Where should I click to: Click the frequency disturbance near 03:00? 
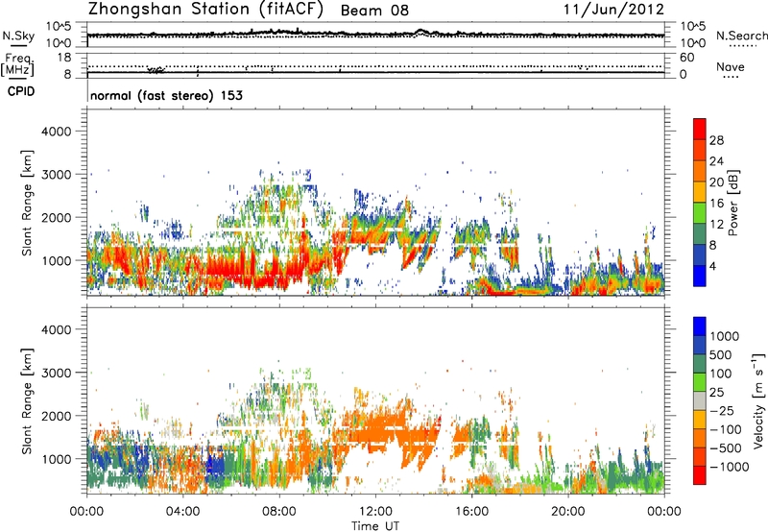point(156,70)
